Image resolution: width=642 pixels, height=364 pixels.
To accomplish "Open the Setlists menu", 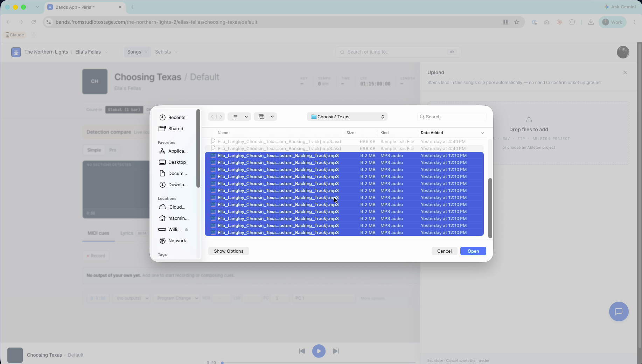I will pyautogui.click(x=166, y=52).
